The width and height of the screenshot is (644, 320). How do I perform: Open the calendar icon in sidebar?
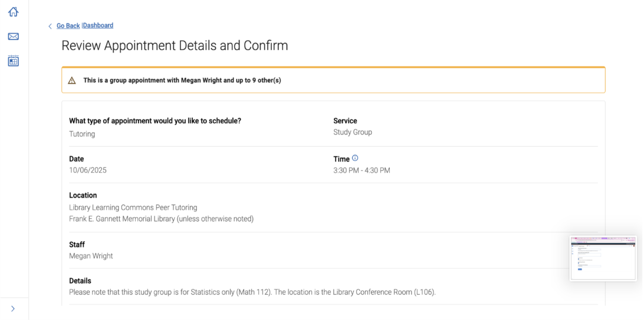[x=13, y=60]
